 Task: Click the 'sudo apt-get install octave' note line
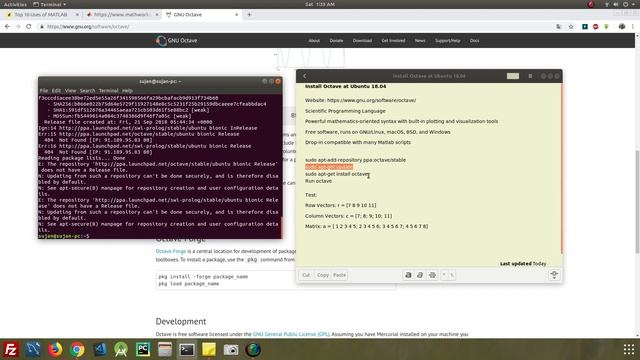coord(337,174)
